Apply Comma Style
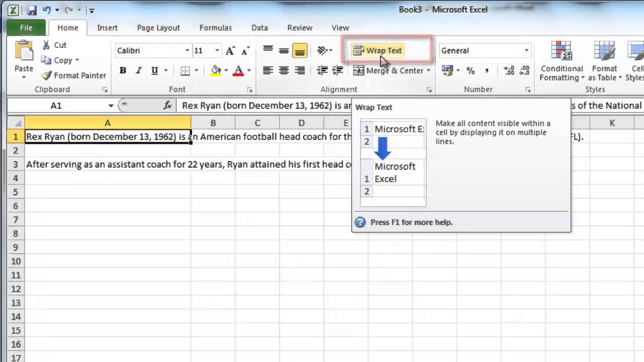This screenshot has height=362, width=644. point(487,70)
